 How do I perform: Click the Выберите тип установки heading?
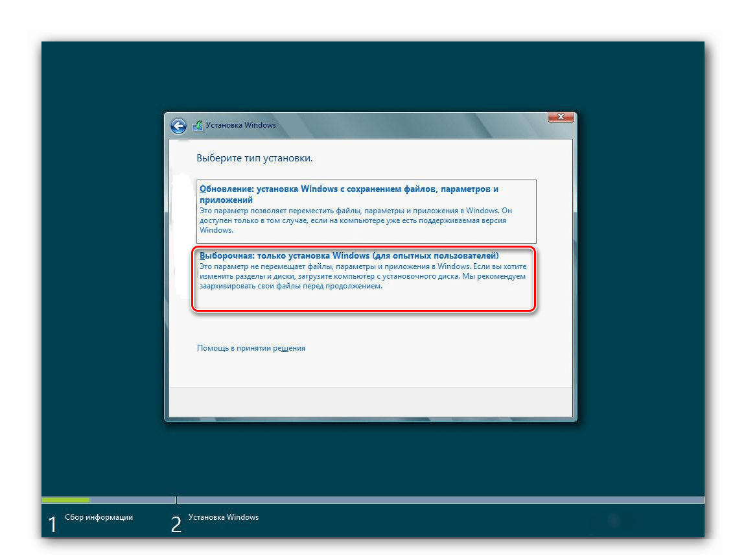pos(255,158)
